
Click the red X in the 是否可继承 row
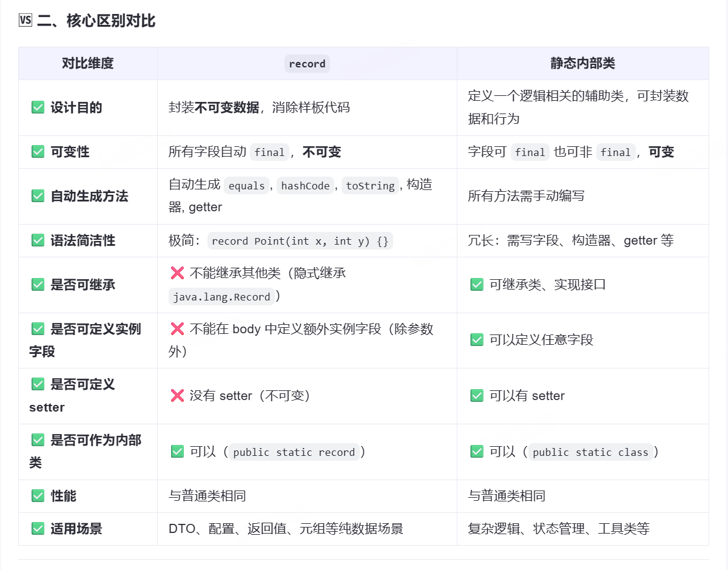pos(178,272)
